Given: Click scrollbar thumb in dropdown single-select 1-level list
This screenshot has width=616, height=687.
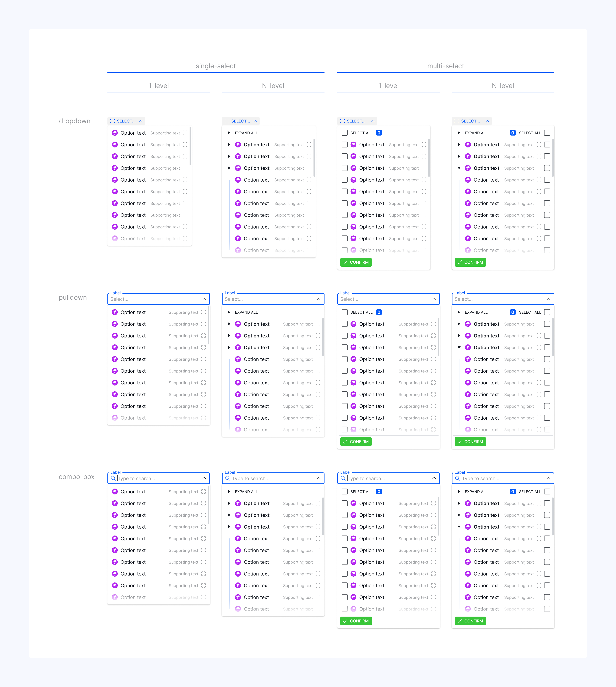Looking at the screenshot, I should pyautogui.click(x=190, y=146).
